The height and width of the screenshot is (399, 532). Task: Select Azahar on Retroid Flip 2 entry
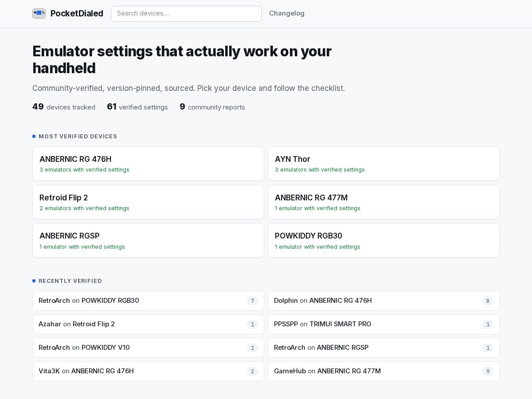148,324
